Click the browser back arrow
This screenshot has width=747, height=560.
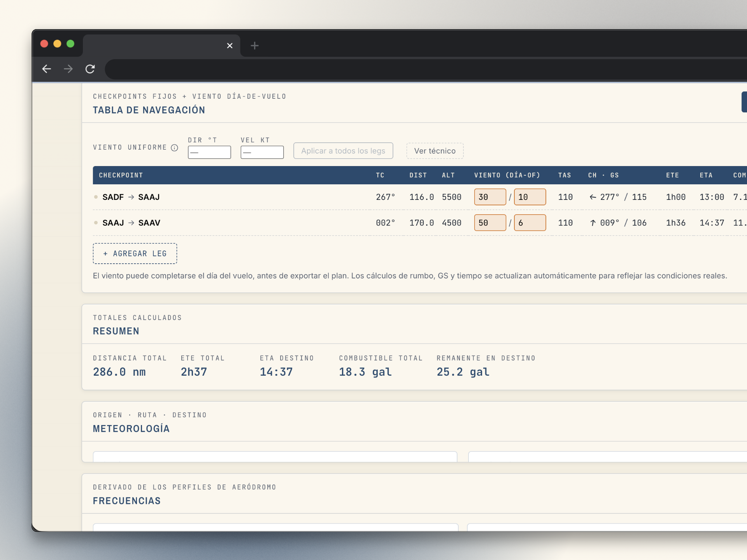47,69
